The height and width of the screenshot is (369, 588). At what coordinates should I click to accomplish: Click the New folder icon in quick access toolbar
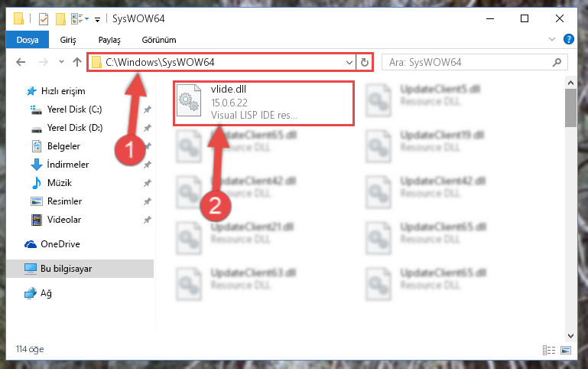pyautogui.click(x=60, y=18)
